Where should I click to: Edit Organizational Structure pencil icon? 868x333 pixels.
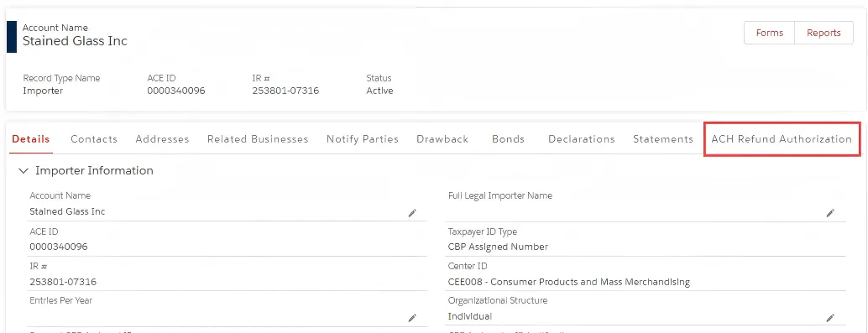(830, 318)
